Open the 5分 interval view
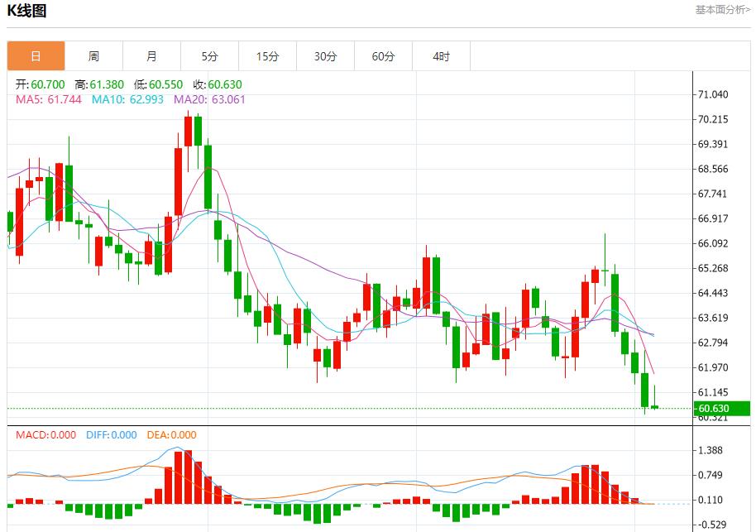 pos(208,55)
